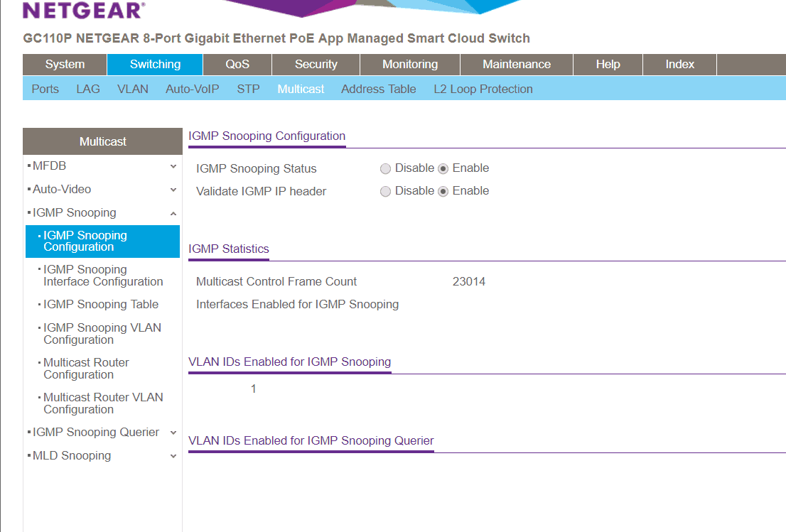Open the IGMP Snooping Table page
786x532 pixels.
coord(101,305)
